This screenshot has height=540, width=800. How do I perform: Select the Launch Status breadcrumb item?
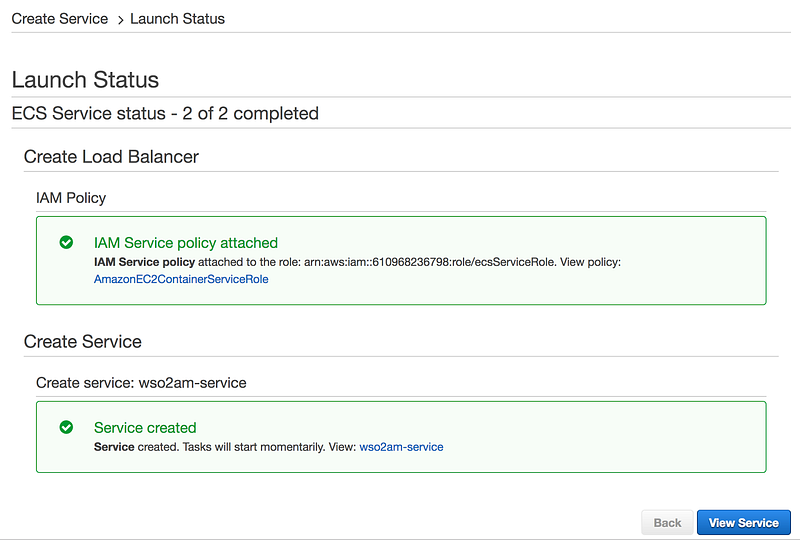pos(177,19)
